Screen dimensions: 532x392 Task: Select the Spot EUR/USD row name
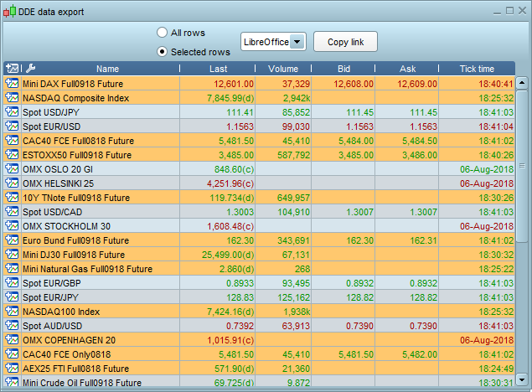click(52, 126)
